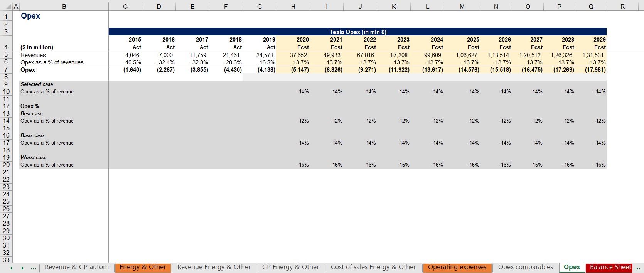Click the Opex title cell
This screenshot has width=644, height=273.
tap(30, 16)
